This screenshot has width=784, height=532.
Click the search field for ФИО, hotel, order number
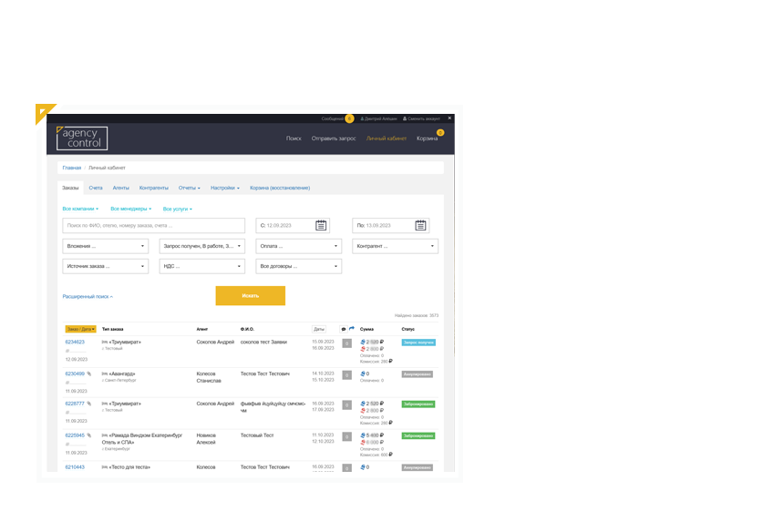pos(153,225)
